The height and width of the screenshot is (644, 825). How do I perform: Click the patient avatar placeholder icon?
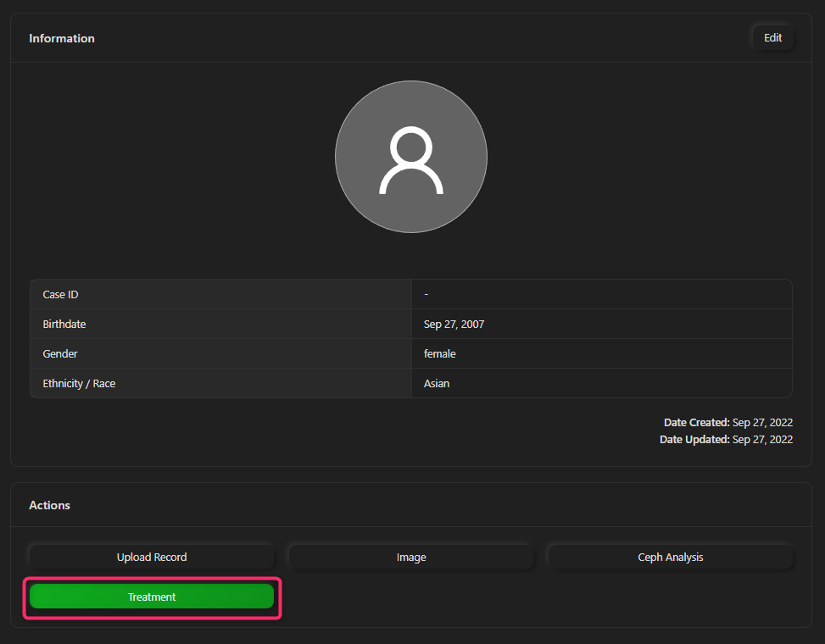tap(411, 157)
